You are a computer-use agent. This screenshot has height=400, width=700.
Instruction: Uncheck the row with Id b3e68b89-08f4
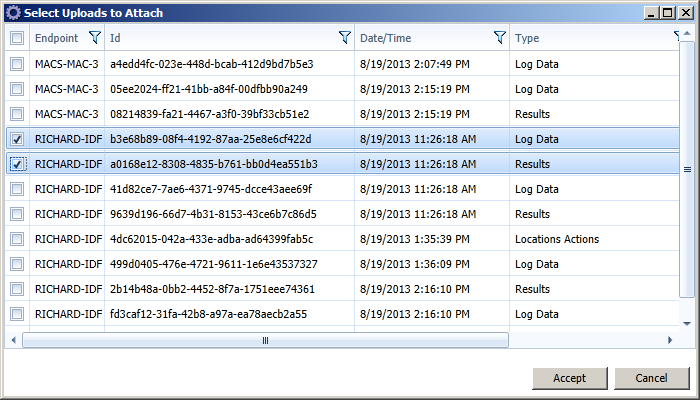click(17, 139)
